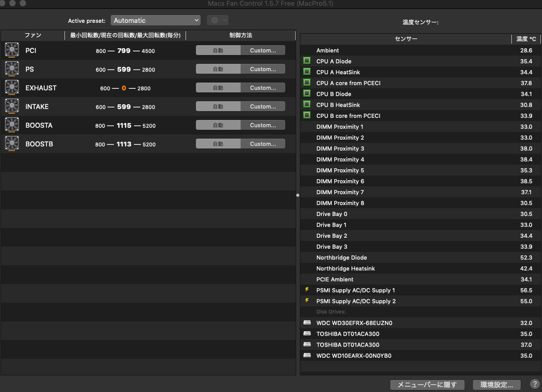542x392 pixels.
Task: Set PCI fan to 自動 control
Action: pos(218,50)
